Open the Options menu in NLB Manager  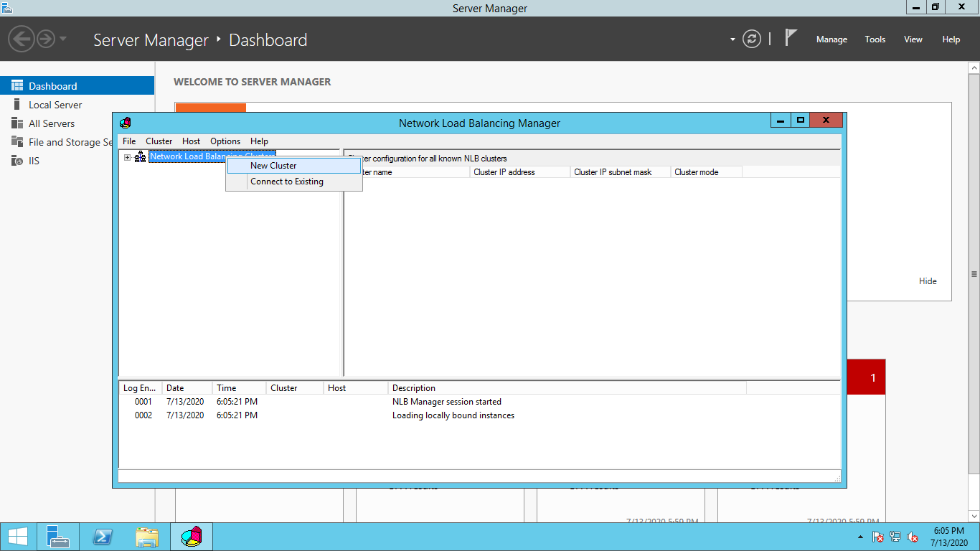(x=225, y=141)
